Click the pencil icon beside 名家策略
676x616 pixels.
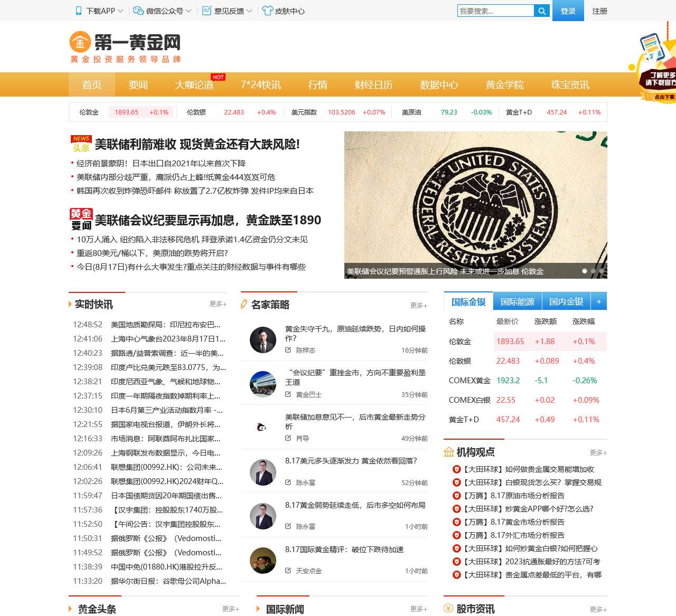tap(243, 304)
